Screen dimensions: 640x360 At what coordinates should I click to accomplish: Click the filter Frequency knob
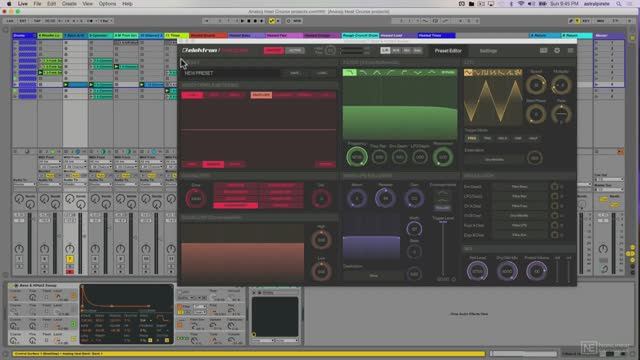coord(357,157)
